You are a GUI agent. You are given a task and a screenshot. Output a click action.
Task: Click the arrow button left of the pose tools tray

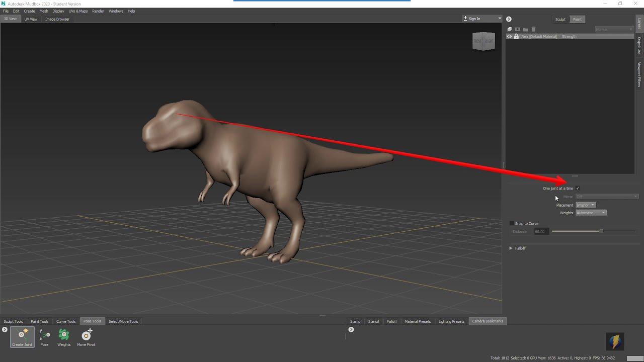[5, 330]
